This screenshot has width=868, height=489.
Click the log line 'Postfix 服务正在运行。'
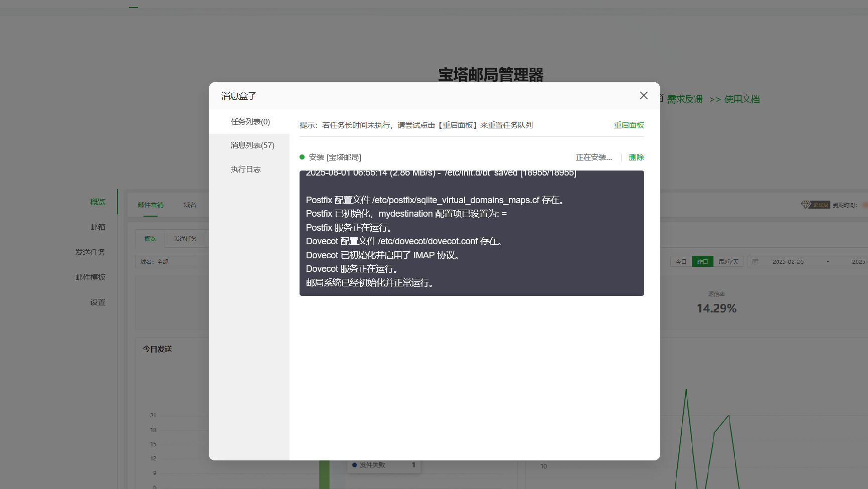click(x=350, y=228)
